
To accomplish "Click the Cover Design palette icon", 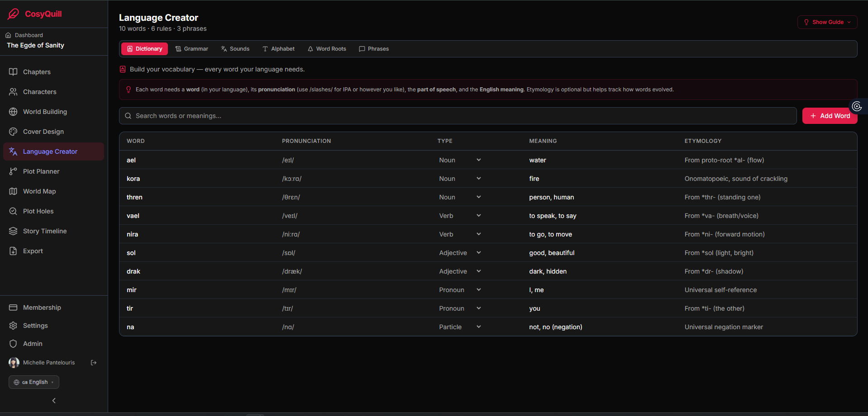I will (13, 132).
